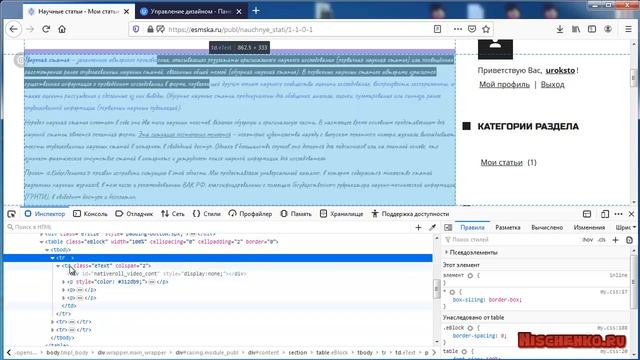
Task: Select the table.eBlock breadcrumb
Action: coord(332,353)
